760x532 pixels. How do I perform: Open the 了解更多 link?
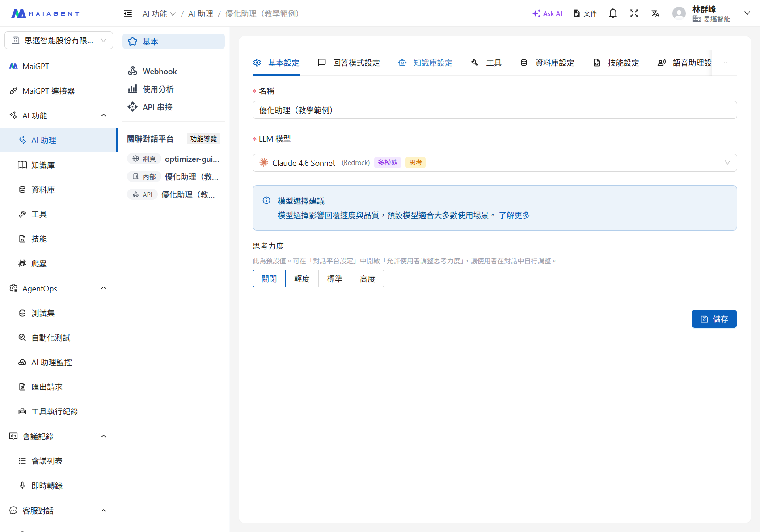[x=514, y=215]
